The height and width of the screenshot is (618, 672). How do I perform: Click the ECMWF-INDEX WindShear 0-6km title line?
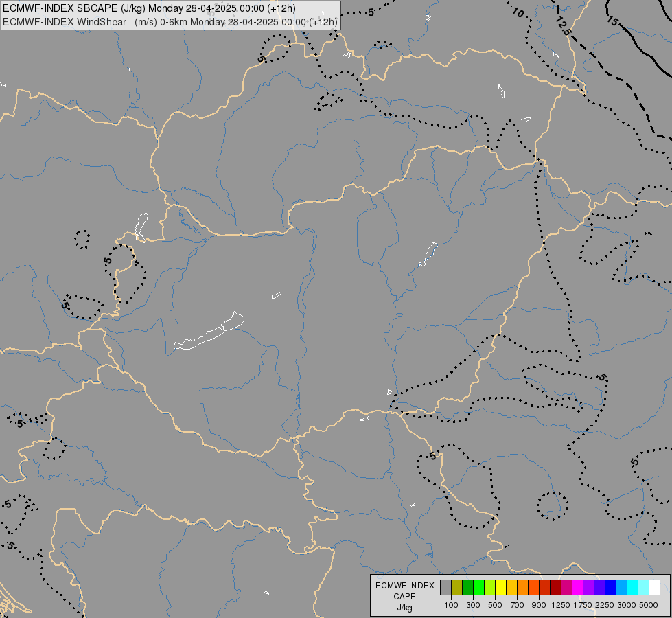click(170, 22)
